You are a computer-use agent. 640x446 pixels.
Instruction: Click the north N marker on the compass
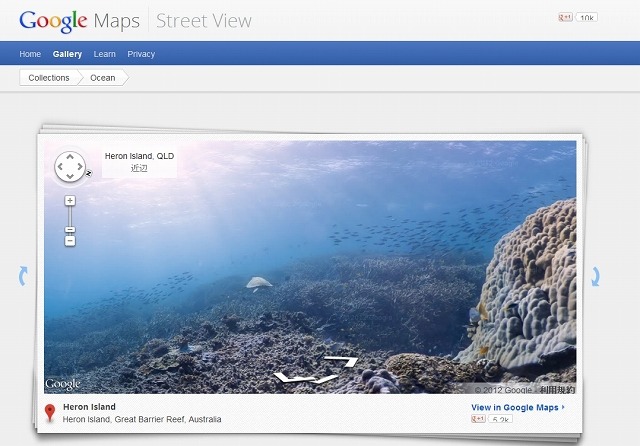[89, 173]
